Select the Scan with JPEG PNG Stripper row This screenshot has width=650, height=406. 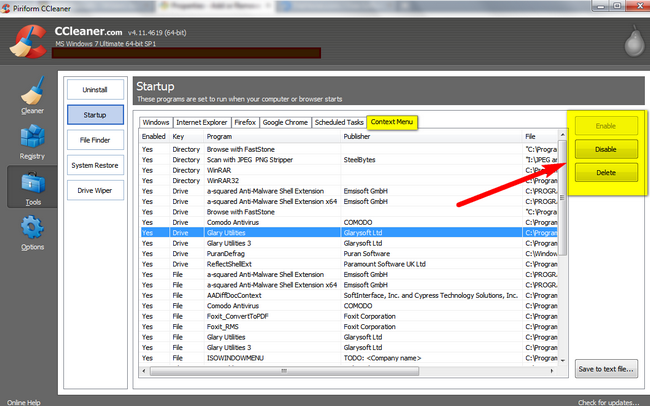pyautogui.click(x=349, y=160)
